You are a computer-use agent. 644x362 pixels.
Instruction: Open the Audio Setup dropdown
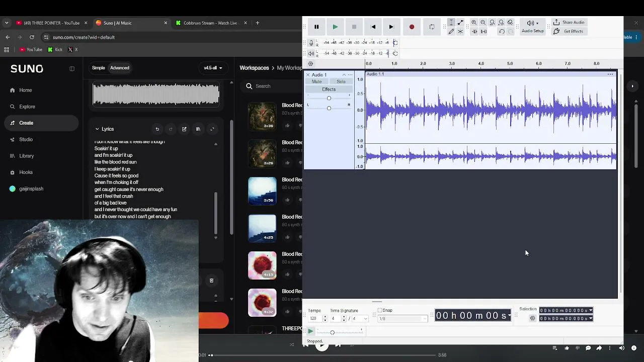[532, 27]
